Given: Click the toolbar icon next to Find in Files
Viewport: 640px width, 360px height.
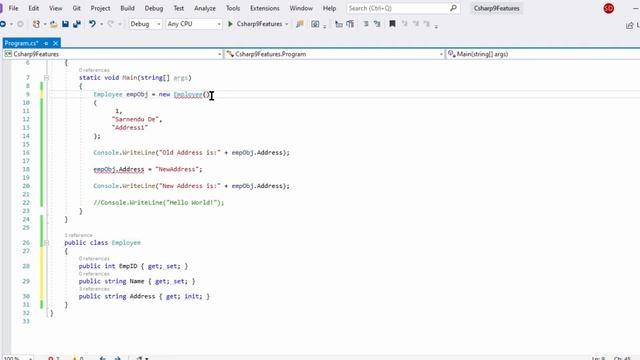Looking at the screenshot, I should [315, 24].
